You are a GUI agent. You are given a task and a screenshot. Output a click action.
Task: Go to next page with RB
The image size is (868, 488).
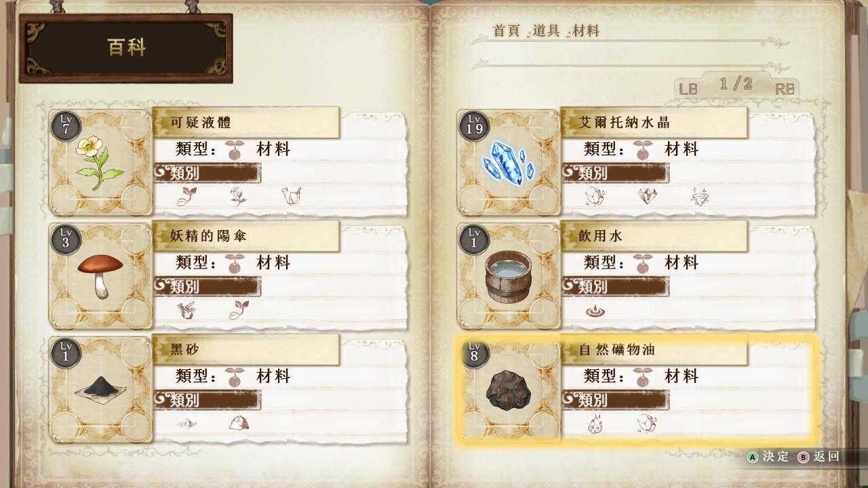785,89
